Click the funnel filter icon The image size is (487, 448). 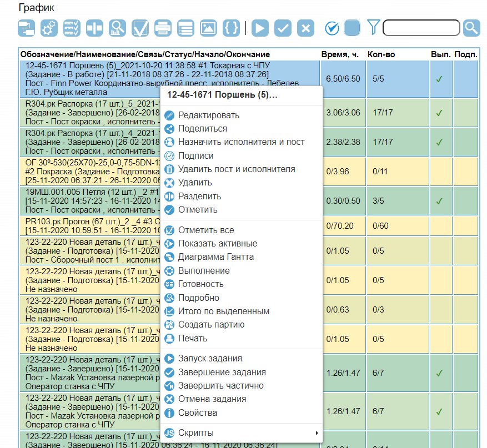click(x=373, y=27)
